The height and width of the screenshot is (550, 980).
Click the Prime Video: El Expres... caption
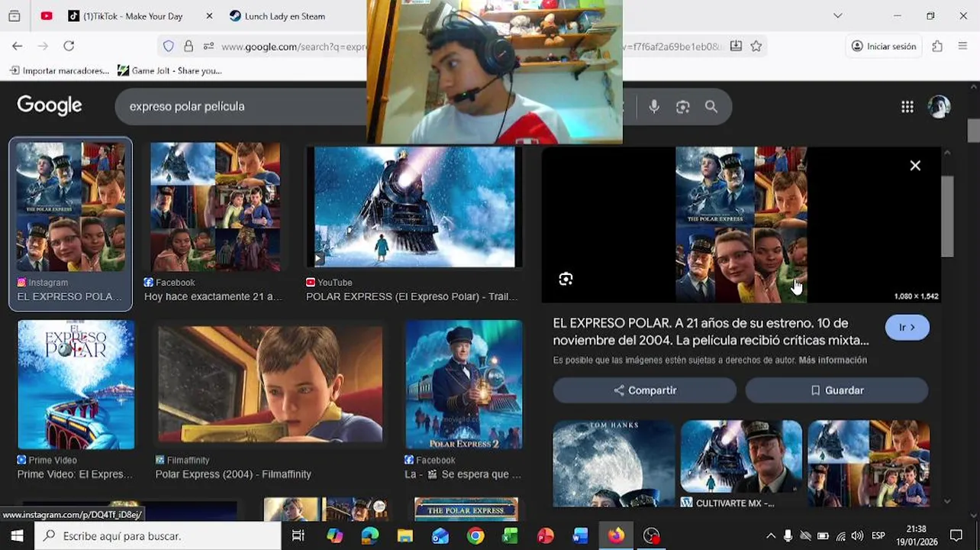coord(75,474)
